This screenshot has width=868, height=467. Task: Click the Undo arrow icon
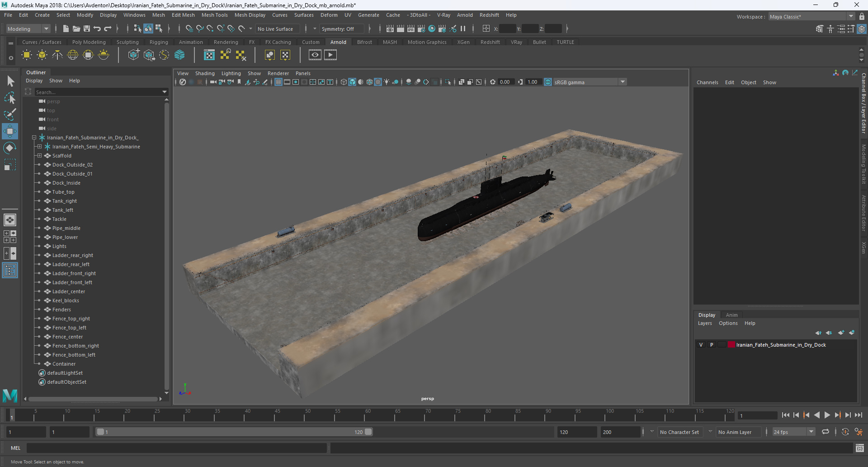(x=97, y=29)
